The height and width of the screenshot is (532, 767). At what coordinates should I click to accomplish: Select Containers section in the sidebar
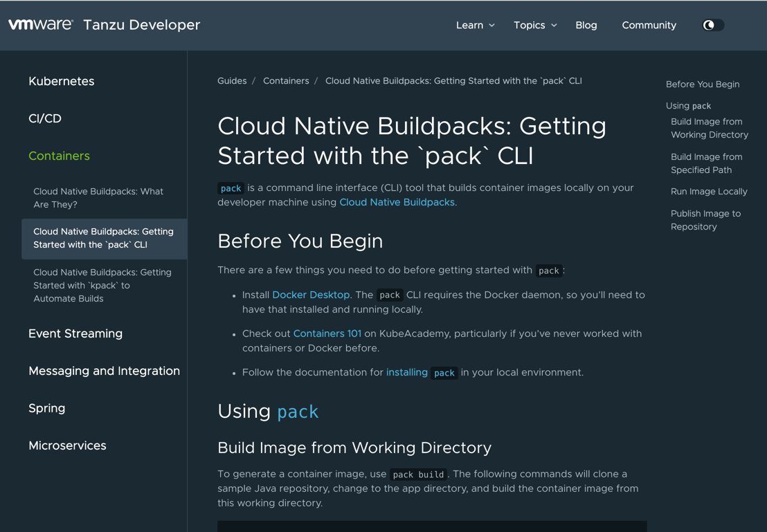[60, 156]
